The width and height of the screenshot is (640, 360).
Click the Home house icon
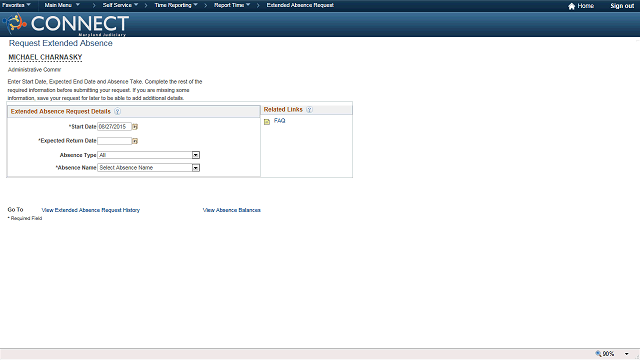(571, 6)
